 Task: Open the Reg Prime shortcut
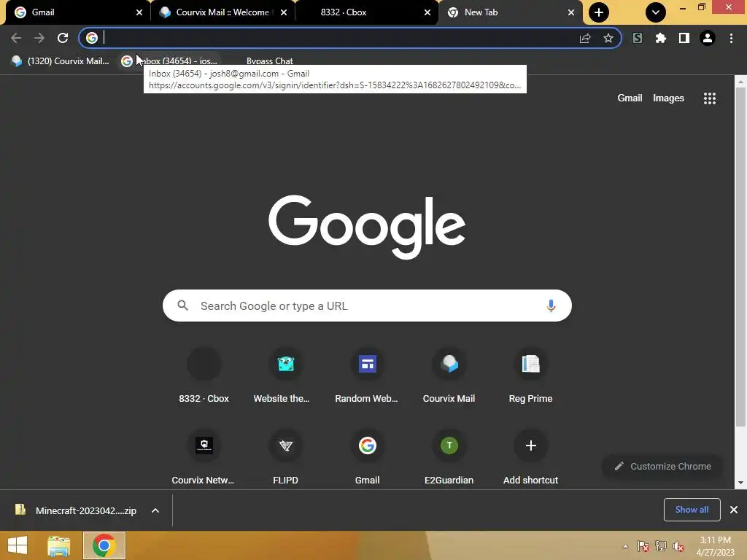(x=531, y=376)
